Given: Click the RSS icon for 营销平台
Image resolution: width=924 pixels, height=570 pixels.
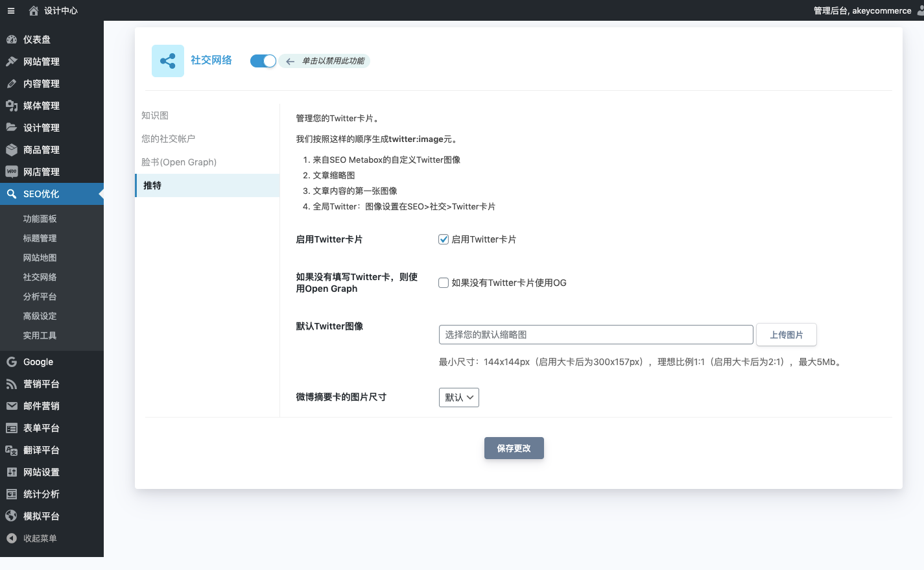Looking at the screenshot, I should (12, 384).
